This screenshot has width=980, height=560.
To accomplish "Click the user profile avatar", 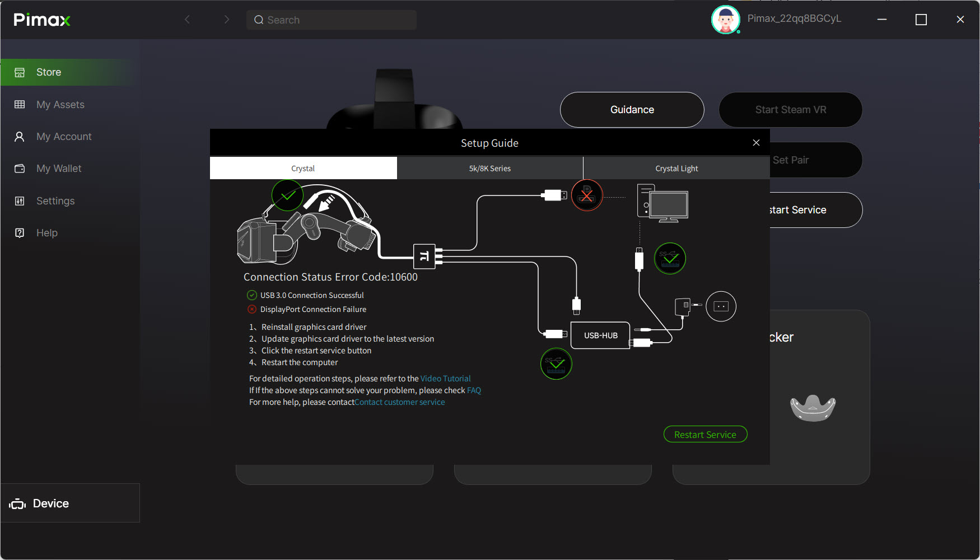I will point(725,20).
